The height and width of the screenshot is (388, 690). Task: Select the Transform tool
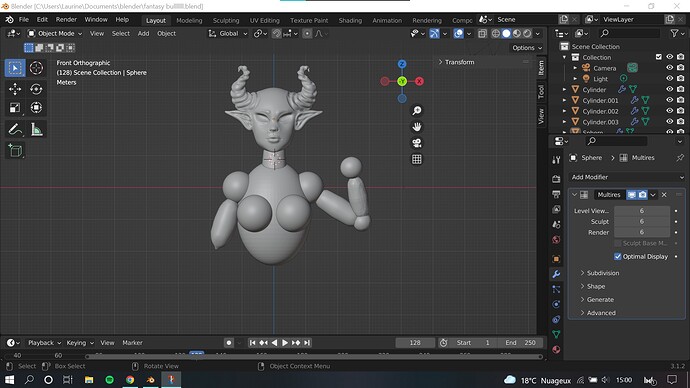[x=36, y=107]
